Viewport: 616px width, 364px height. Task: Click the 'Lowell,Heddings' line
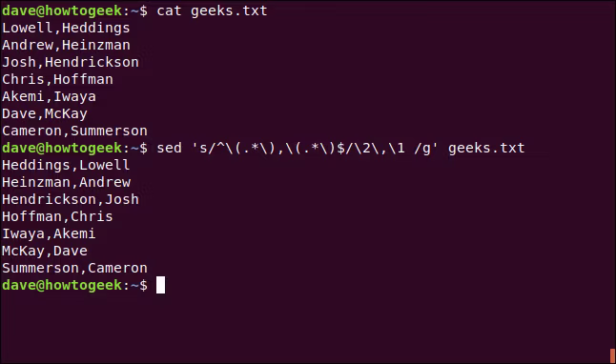coord(66,29)
